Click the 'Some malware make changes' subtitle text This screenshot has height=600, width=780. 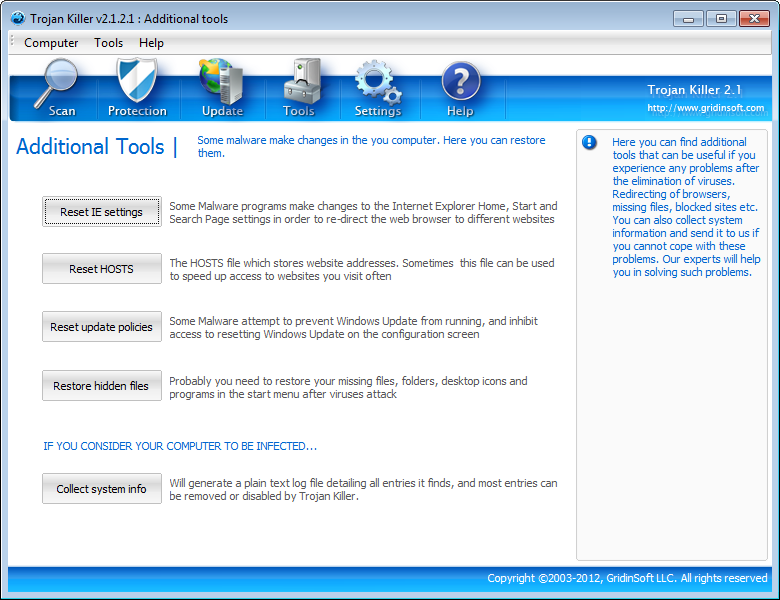pos(371,147)
